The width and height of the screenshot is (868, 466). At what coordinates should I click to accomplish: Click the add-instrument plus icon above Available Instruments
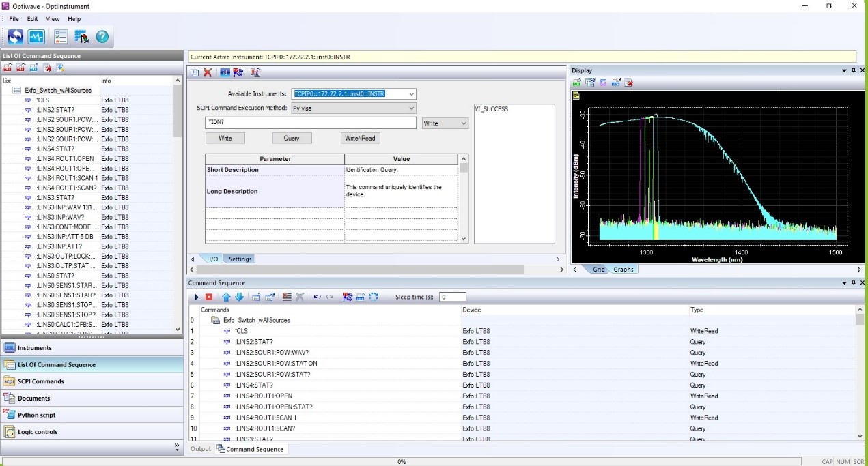pyautogui.click(x=195, y=72)
